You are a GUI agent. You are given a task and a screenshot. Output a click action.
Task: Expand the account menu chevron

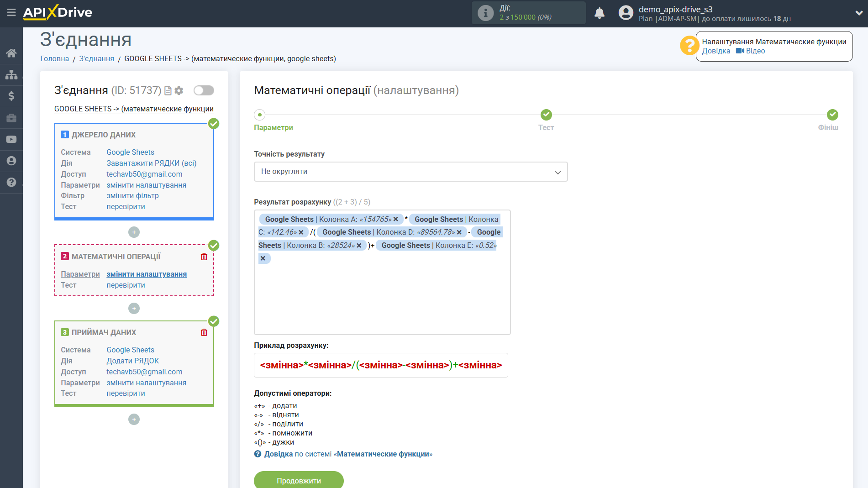(858, 13)
